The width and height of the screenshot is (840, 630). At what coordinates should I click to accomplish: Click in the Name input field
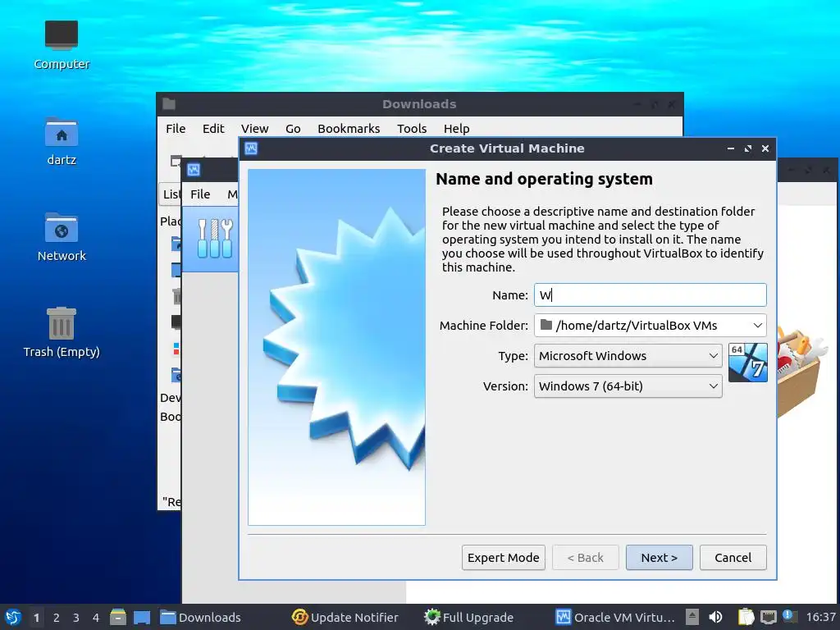tap(650, 295)
